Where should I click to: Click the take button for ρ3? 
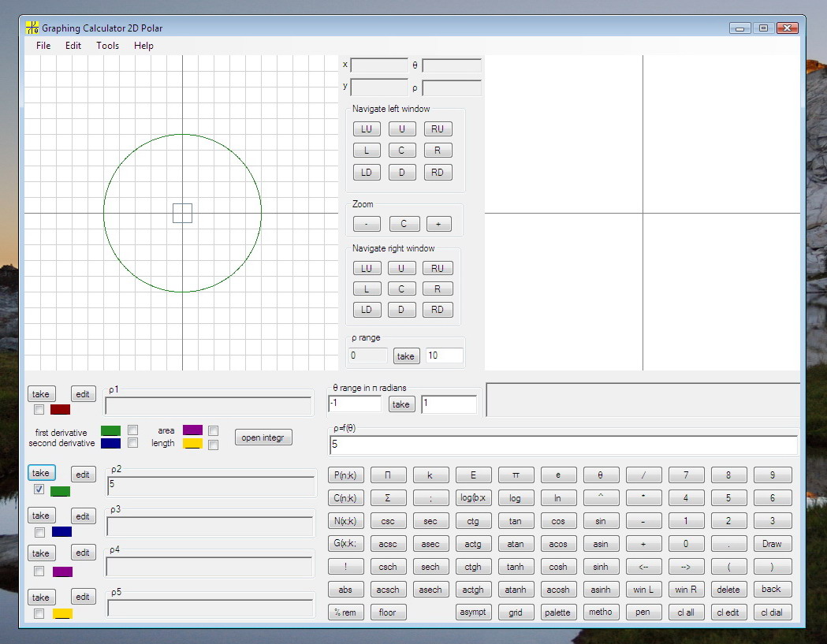click(41, 516)
